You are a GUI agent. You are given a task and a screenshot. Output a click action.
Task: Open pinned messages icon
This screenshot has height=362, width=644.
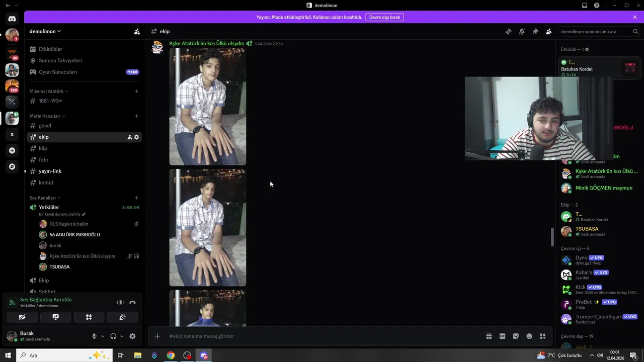(535, 31)
